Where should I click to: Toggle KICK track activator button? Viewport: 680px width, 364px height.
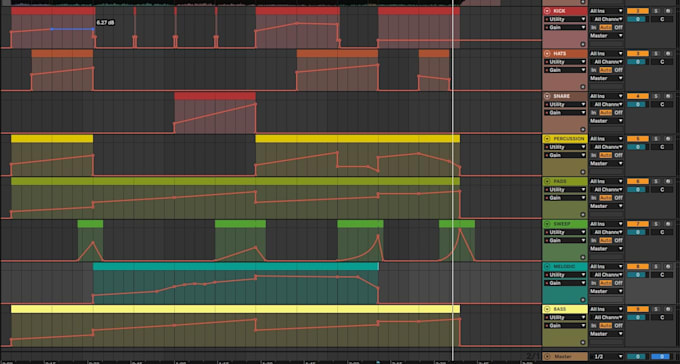[638, 11]
